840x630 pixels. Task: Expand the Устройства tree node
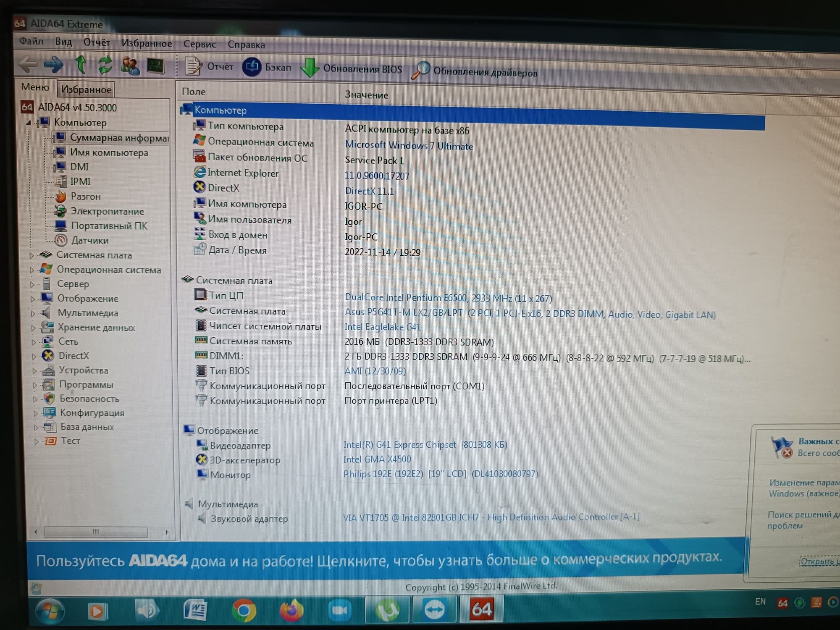tap(34, 370)
